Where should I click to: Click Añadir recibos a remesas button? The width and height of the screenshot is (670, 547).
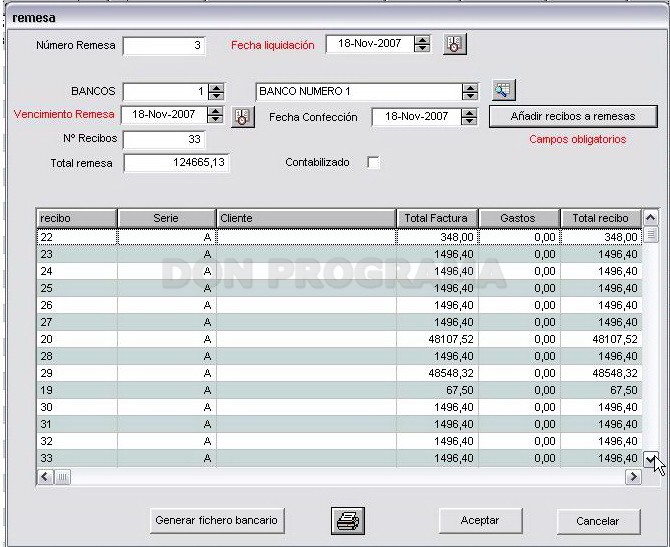(573, 116)
